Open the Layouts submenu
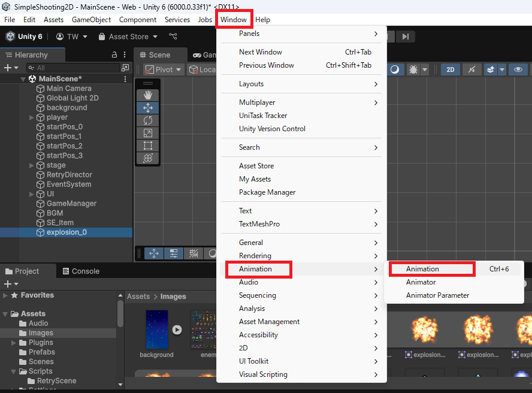The height and width of the screenshot is (393, 532). [x=301, y=84]
